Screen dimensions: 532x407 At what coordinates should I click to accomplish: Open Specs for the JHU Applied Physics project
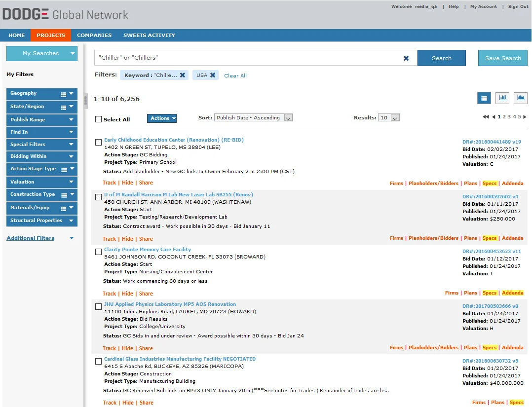pyautogui.click(x=489, y=348)
